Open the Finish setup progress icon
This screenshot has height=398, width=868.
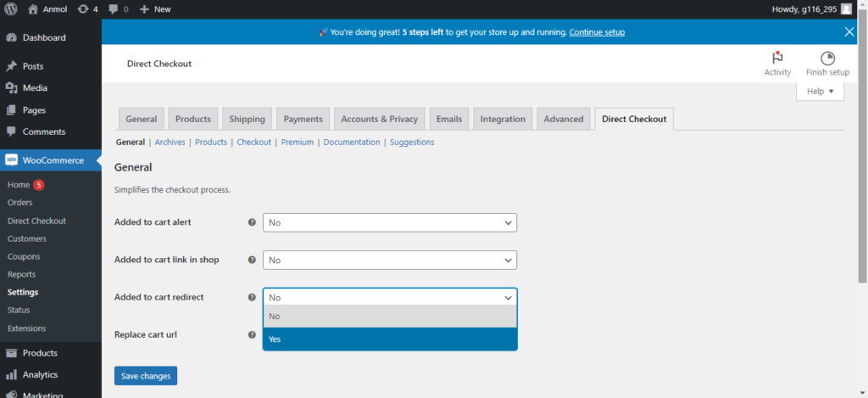(x=827, y=59)
